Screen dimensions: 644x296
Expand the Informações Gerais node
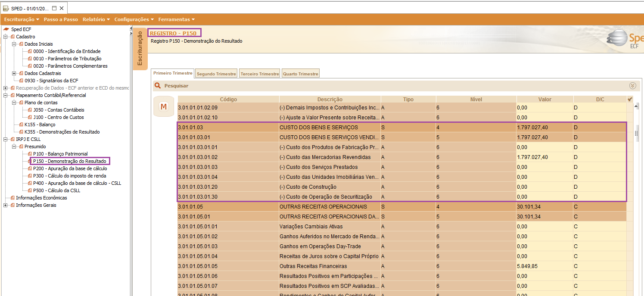[x=6, y=205]
